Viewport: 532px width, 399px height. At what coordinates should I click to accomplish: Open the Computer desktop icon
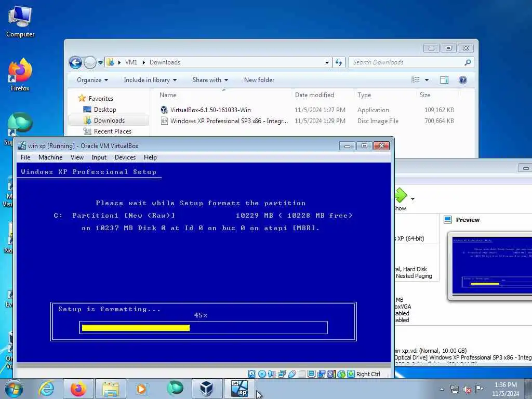20,22
